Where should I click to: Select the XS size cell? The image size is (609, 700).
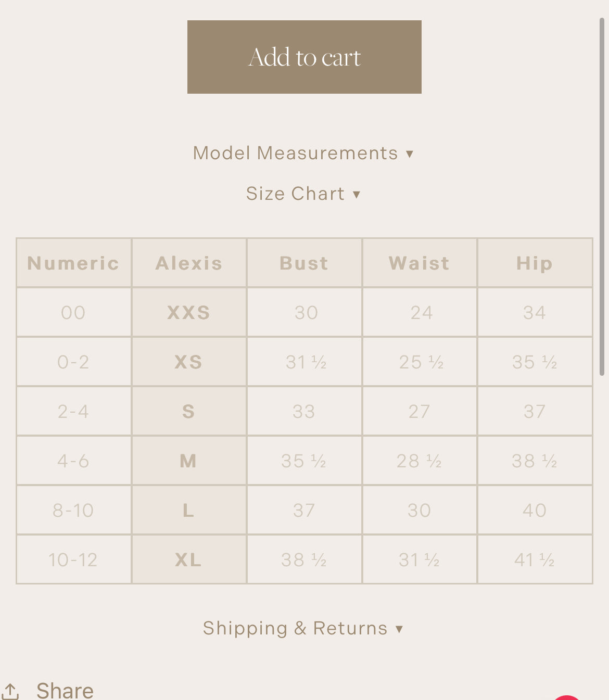point(189,362)
